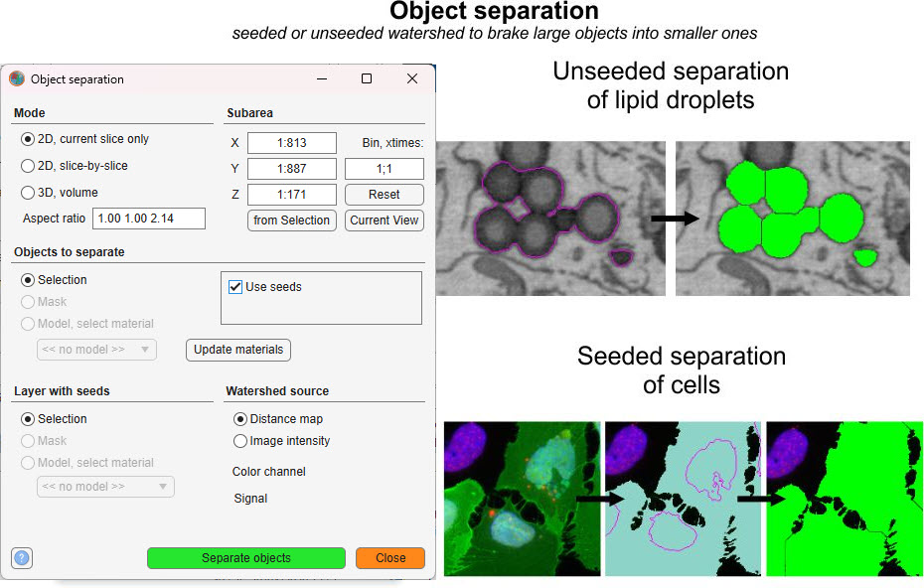
Task: Click the Objects to separate heading
Action: coord(69,252)
